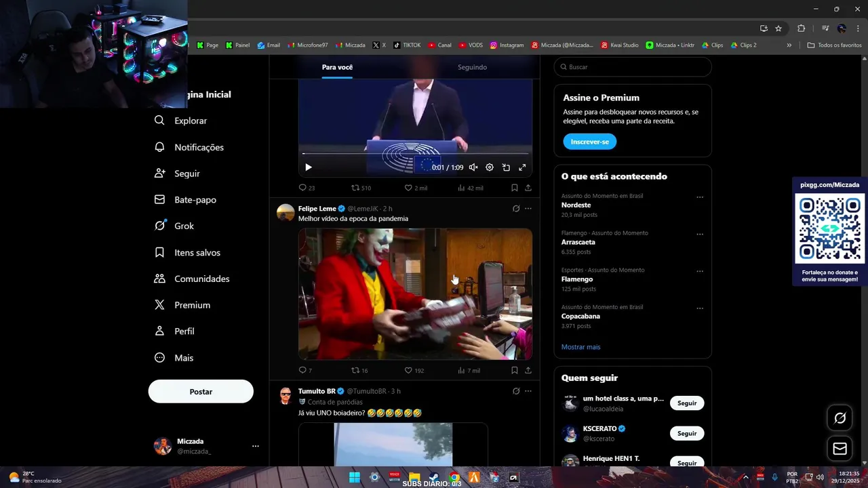868x488 pixels.
Task: View Felipe Leme post 7 mil views
Action: [x=469, y=371]
